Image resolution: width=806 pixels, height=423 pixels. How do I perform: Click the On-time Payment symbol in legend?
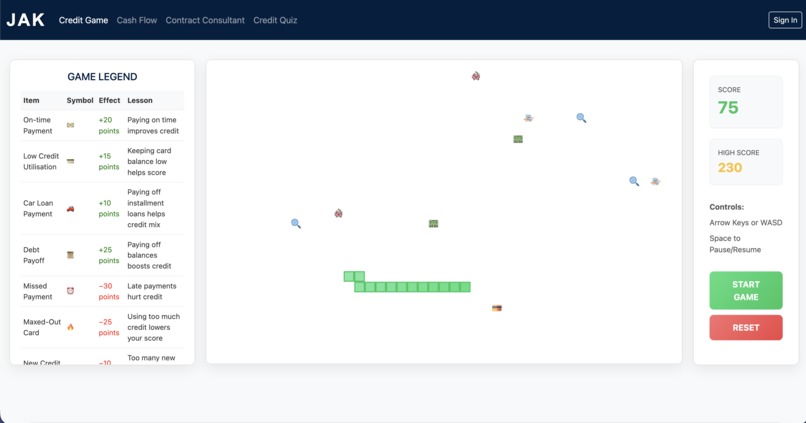point(70,125)
